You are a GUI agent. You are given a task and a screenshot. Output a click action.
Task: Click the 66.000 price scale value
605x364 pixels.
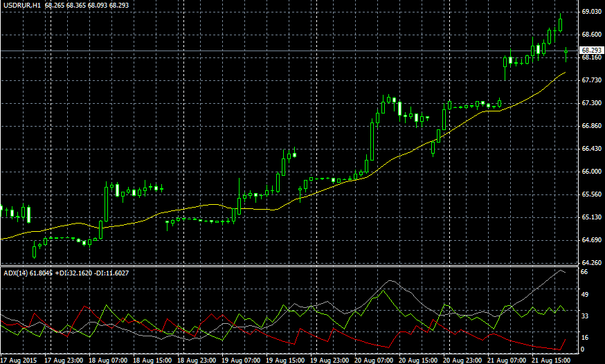(x=591, y=172)
